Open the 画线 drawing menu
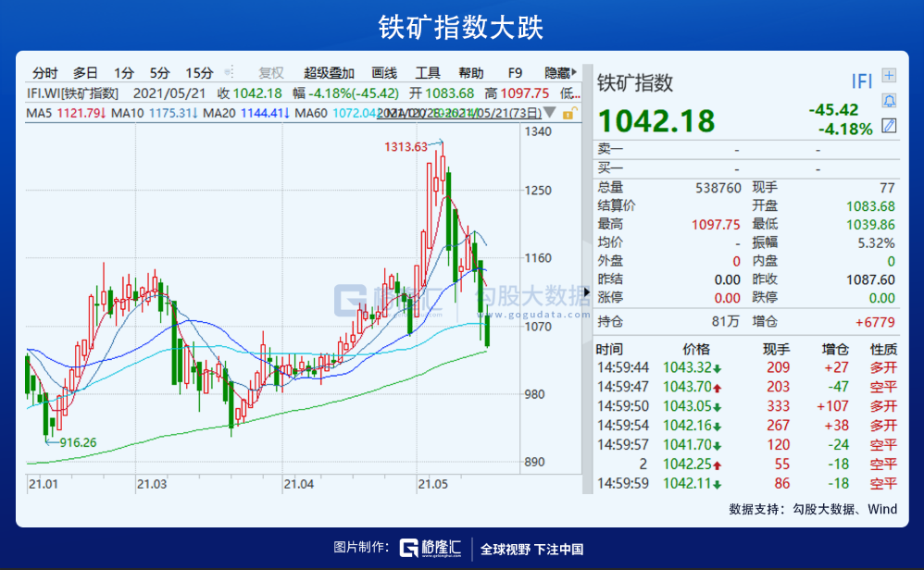 pos(384,73)
